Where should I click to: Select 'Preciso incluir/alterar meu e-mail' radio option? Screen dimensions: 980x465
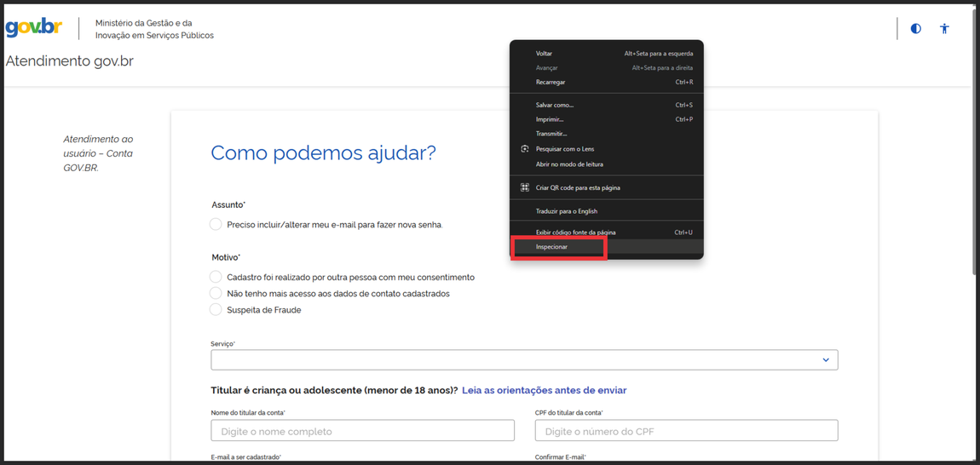click(216, 225)
